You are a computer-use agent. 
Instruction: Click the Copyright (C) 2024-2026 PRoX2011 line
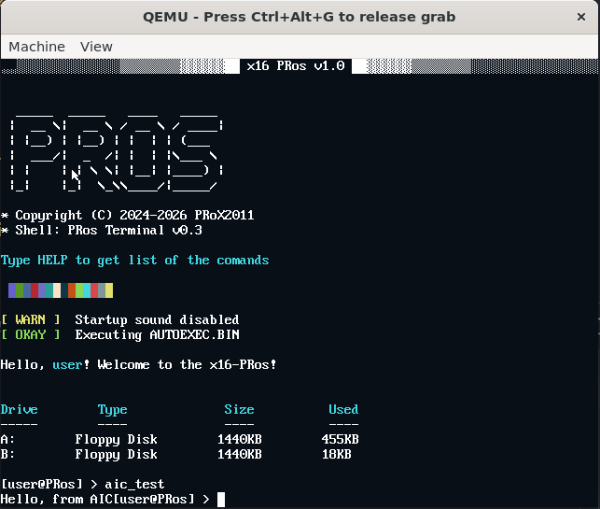[x=127, y=215]
